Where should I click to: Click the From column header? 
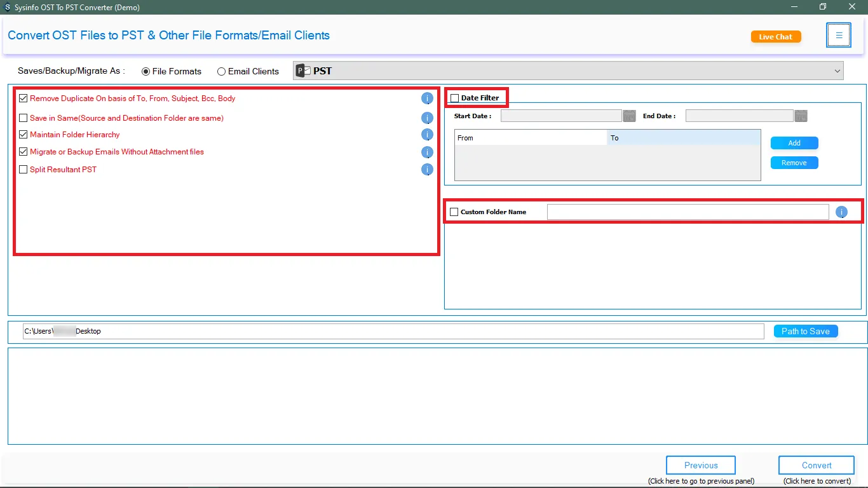click(x=531, y=138)
